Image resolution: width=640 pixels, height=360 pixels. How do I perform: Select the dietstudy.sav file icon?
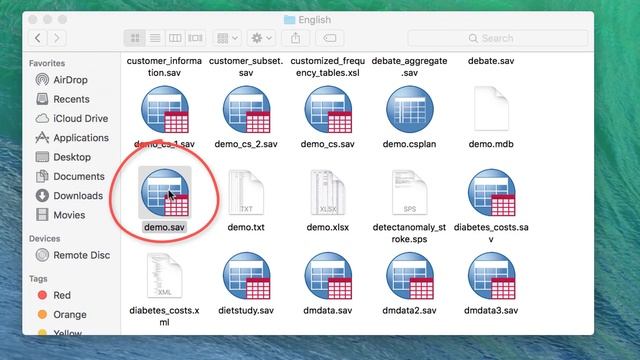[247, 276]
